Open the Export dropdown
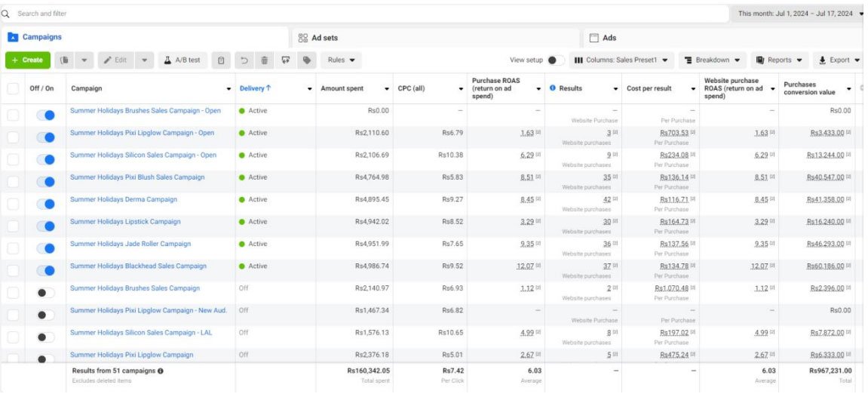 point(839,60)
